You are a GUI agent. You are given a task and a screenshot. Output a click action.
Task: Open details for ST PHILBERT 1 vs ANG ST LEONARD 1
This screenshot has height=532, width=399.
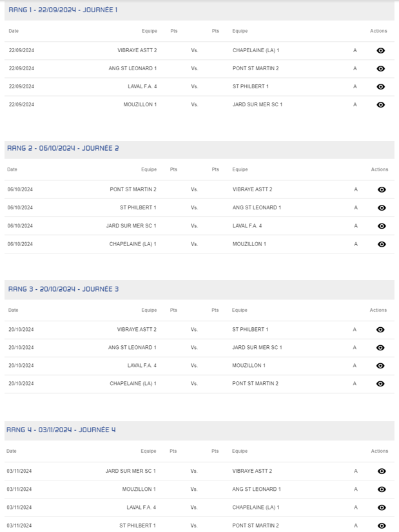(382, 207)
